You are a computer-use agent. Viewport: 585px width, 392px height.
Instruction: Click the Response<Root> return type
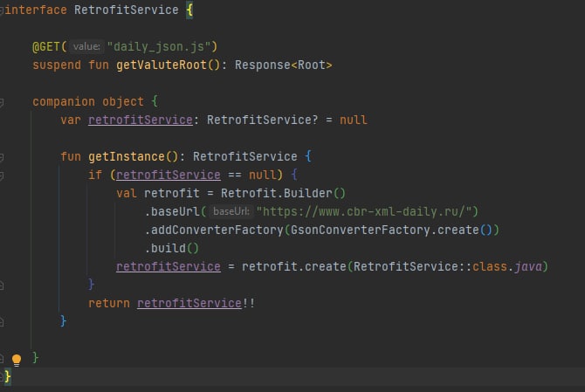[284, 65]
